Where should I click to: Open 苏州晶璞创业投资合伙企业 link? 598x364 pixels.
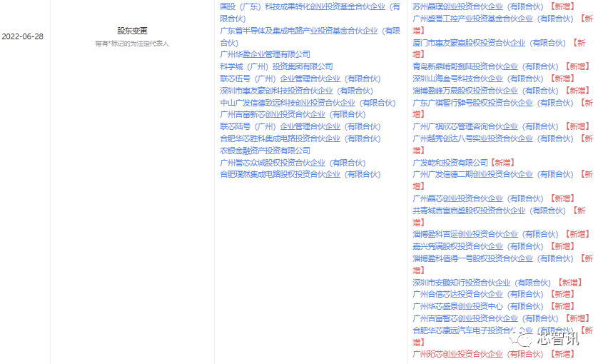click(x=478, y=6)
